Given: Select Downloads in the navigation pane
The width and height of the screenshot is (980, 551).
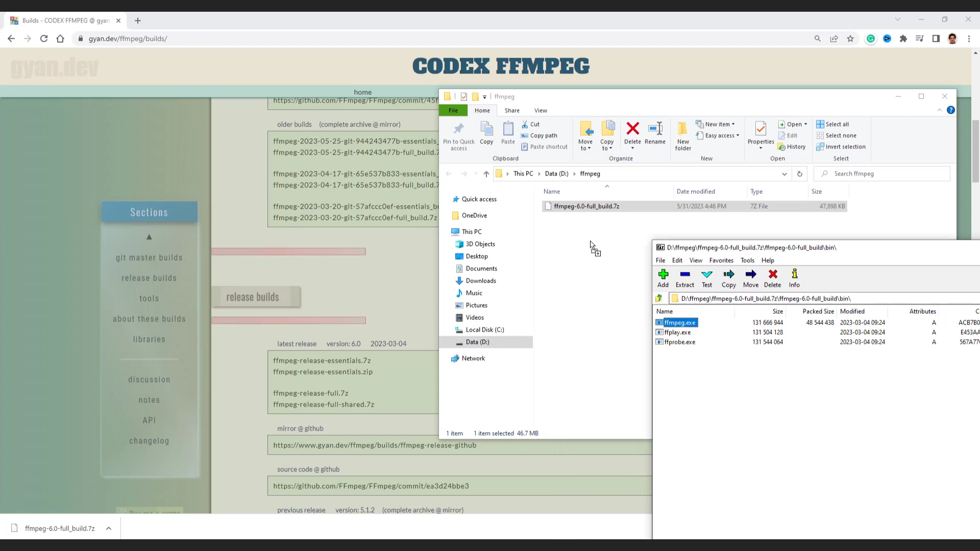Looking at the screenshot, I should pyautogui.click(x=480, y=281).
